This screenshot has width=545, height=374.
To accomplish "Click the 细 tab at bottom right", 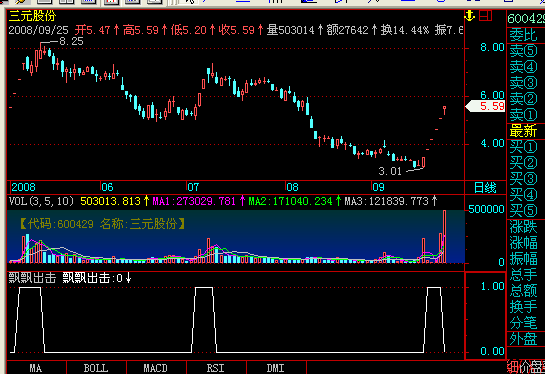I will (x=512, y=367).
